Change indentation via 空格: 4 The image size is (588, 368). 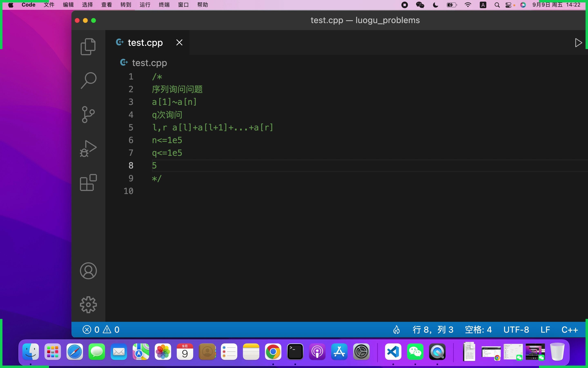tap(478, 330)
